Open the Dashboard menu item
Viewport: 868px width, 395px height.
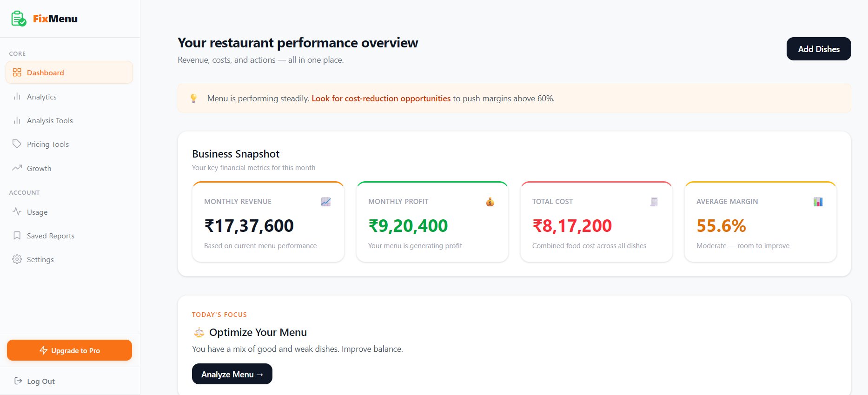tap(69, 72)
